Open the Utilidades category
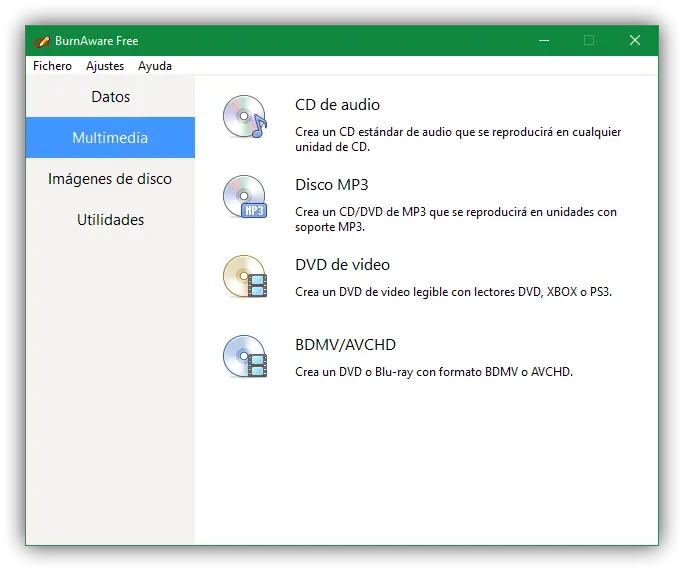The image size is (684, 571). pyautogui.click(x=110, y=219)
